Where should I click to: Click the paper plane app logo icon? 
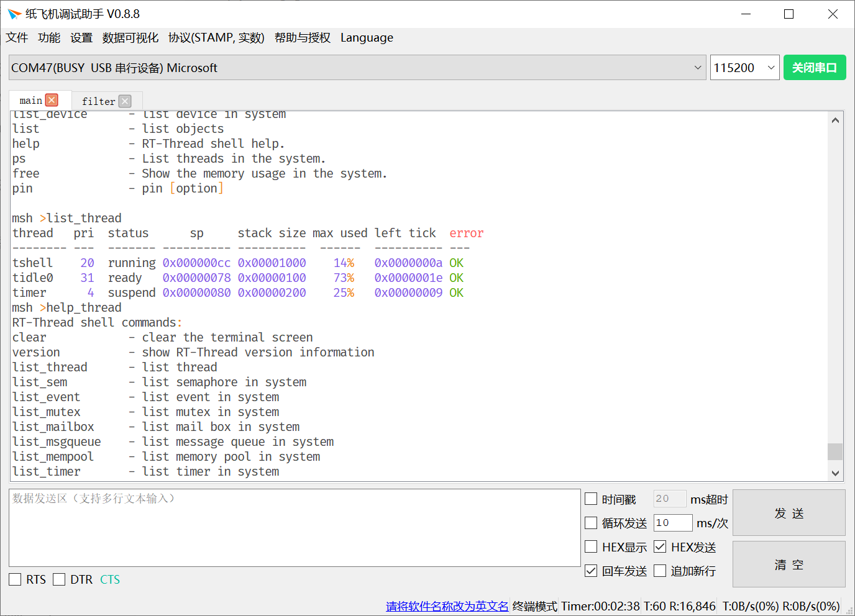point(14,14)
